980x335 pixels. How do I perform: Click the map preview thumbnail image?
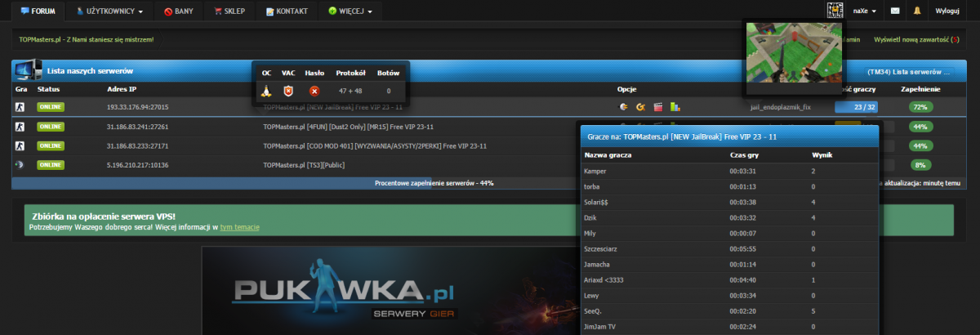[x=794, y=53]
